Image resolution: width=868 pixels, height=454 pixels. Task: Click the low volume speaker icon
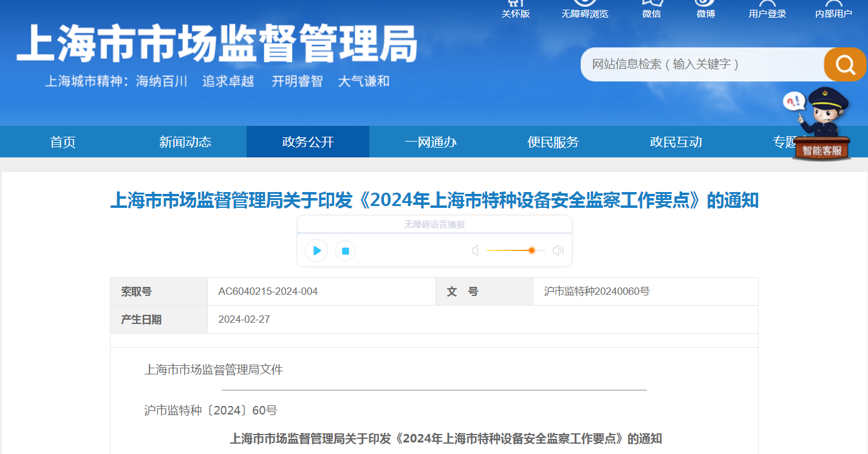476,250
